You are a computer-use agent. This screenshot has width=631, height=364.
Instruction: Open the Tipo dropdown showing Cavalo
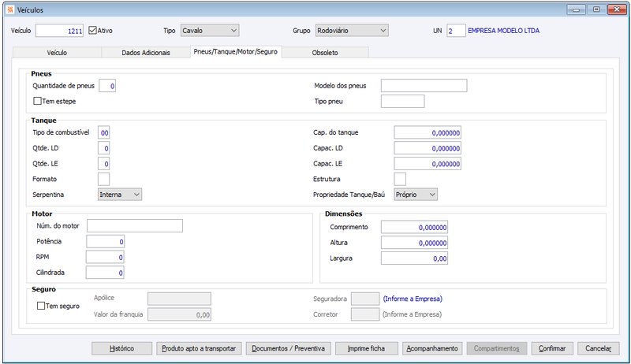[210, 31]
